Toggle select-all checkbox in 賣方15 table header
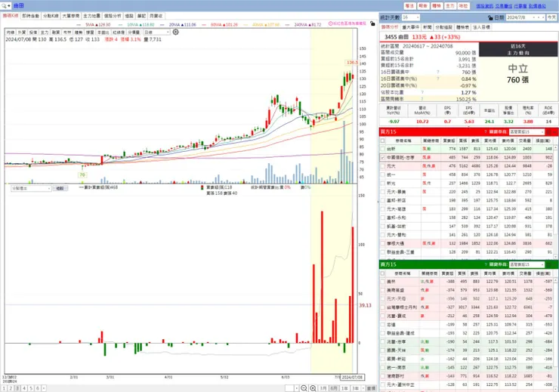 (382, 273)
